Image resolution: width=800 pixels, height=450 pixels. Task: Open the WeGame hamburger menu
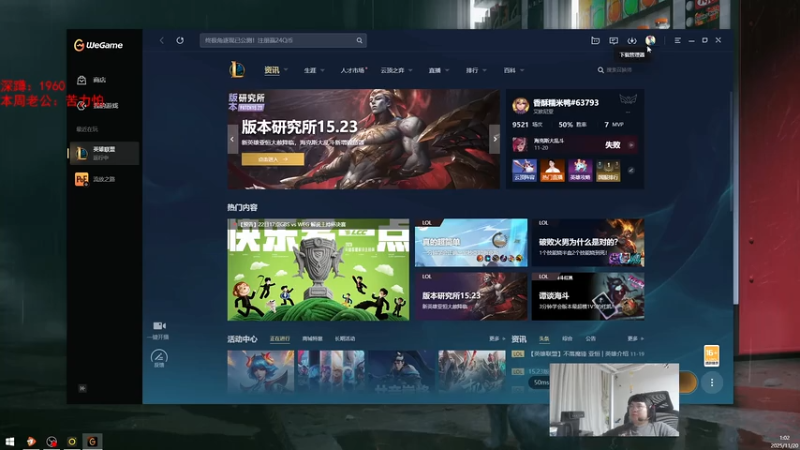tap(678, 40)
